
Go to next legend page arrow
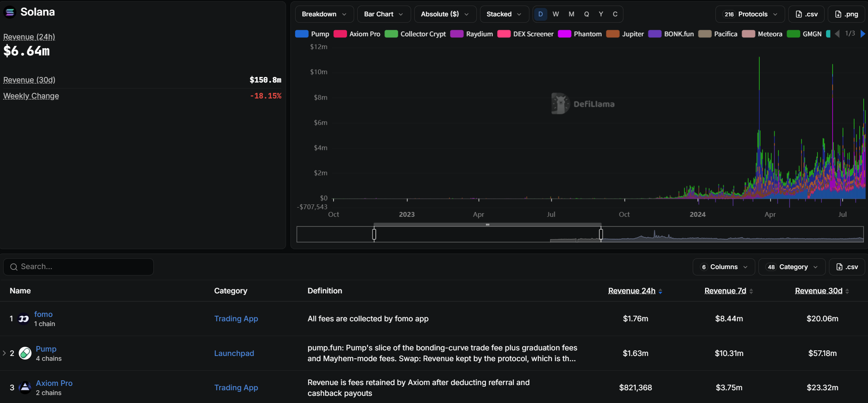click(x=862, y=34)
